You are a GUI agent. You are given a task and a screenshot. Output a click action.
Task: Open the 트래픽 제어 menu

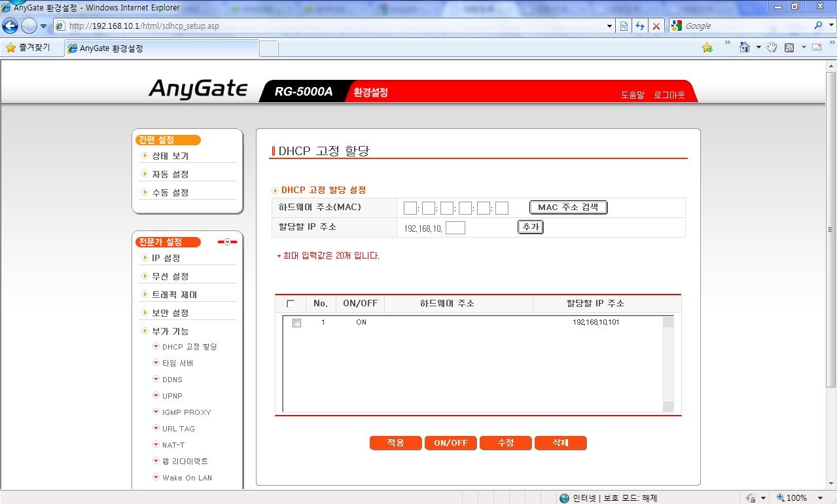pyautogui.click(x=174, y=295)
